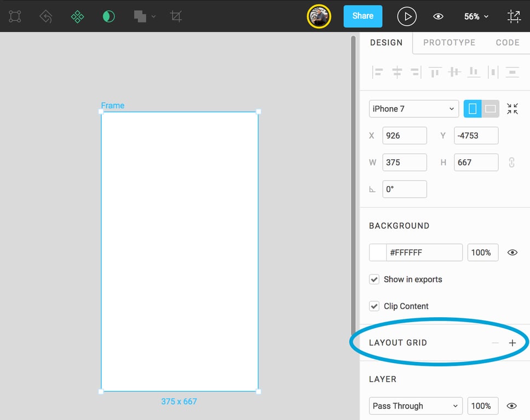The height and width of the screenshot is (420, 530).
Task: Toggle the Clip Content checkbox
Action: coord(375,306)
